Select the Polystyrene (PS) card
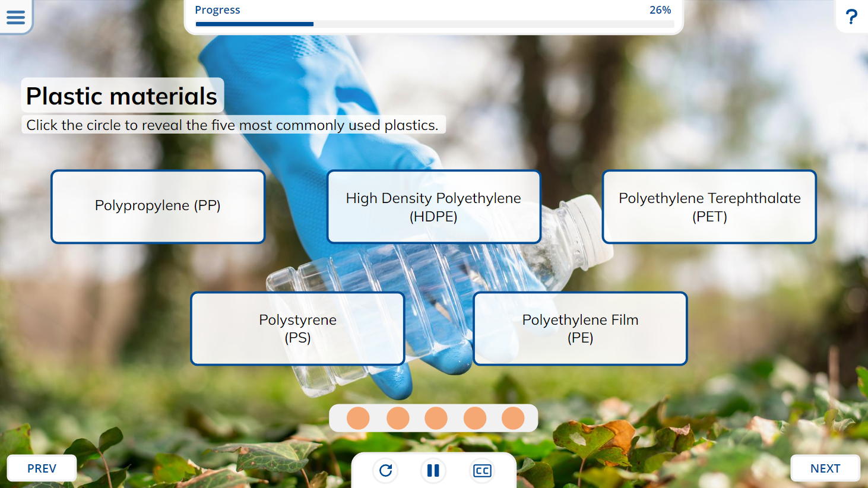 [297, 328]
